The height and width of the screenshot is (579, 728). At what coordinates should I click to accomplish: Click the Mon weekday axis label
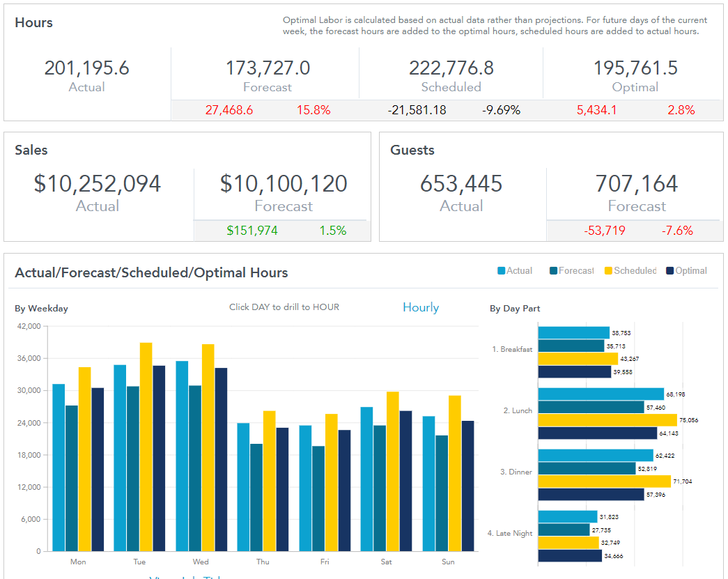coord(78,562)
